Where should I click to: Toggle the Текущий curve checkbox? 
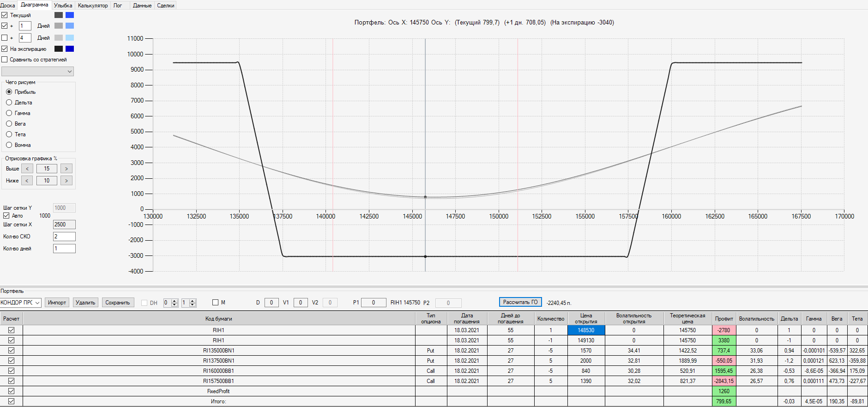(5, 15)
